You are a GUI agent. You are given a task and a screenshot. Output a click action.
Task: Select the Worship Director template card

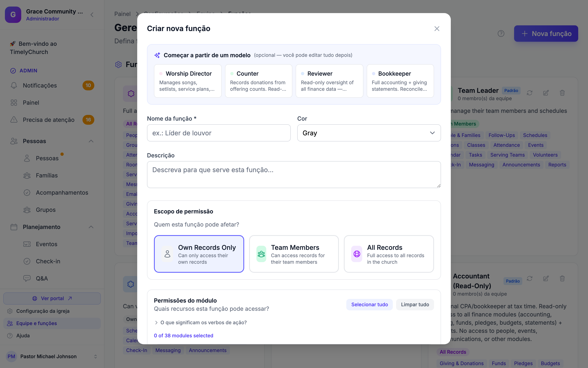(188, 81)
